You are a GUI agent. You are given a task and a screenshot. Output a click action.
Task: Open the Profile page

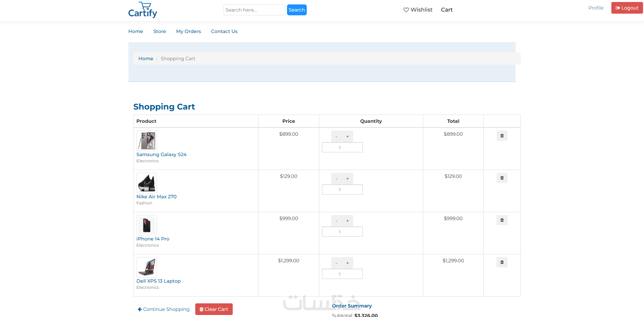point(596,8)
